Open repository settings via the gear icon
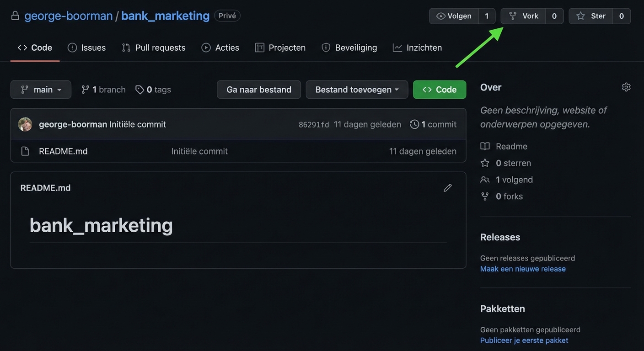Image resolution: width=644 pixels, height=351 pixels. point(626,86)
